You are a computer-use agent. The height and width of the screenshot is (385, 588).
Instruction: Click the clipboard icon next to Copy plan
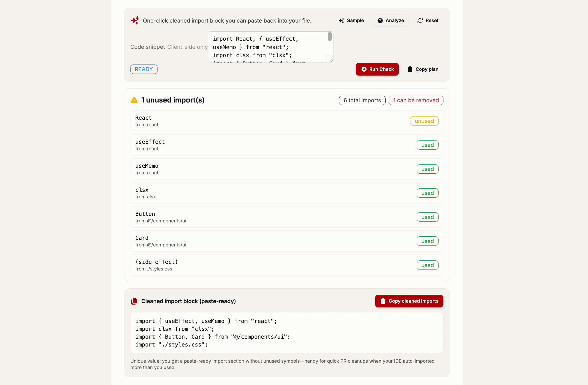coord(410,69)
